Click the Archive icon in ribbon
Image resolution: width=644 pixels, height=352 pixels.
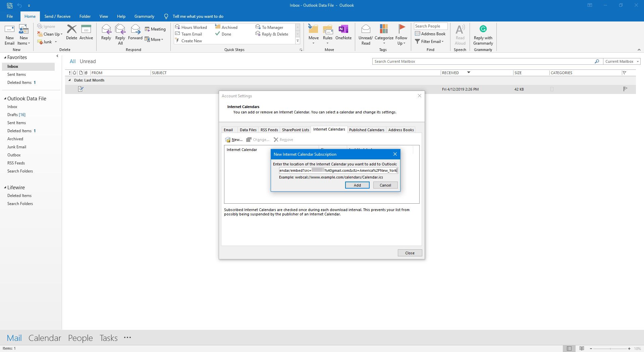(86, 29)
